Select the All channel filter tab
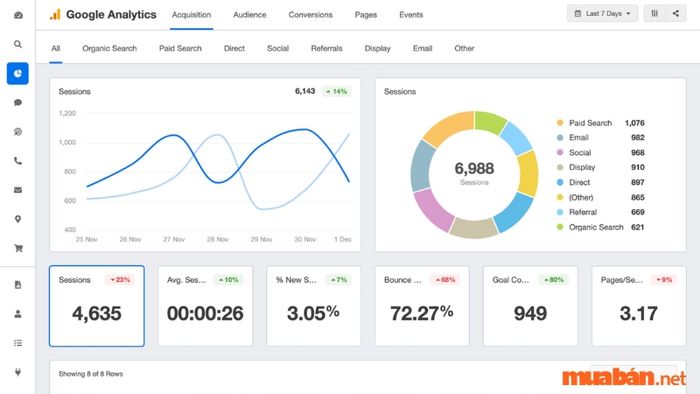Screen dimensions: 700x394 55,48
